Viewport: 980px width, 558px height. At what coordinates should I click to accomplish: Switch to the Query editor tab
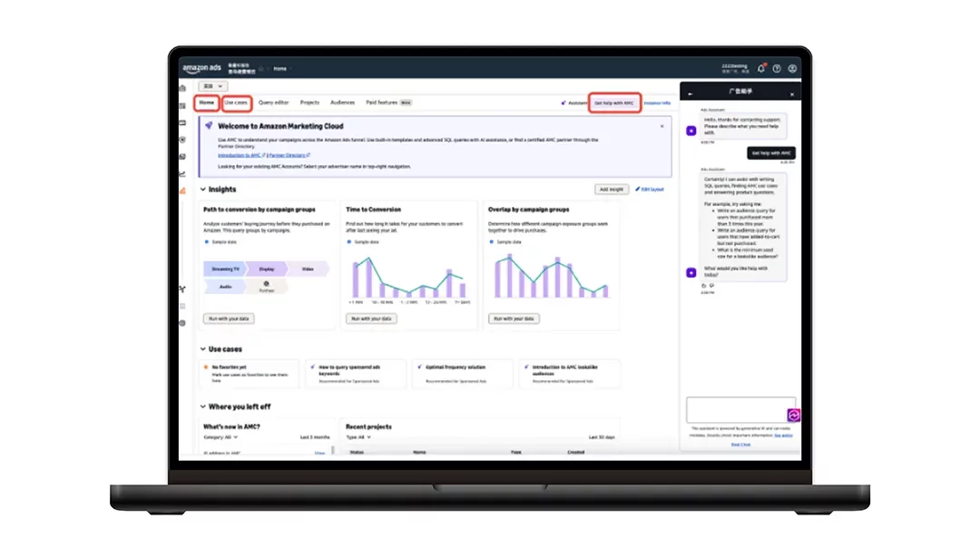click(x=273, y=103)
